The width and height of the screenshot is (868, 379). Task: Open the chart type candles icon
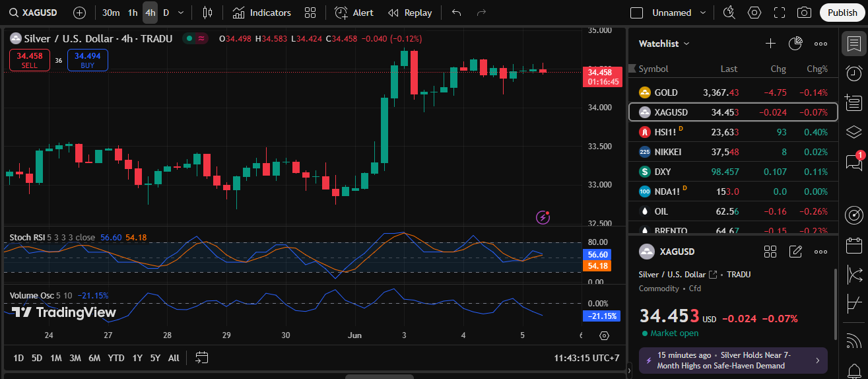207,13
